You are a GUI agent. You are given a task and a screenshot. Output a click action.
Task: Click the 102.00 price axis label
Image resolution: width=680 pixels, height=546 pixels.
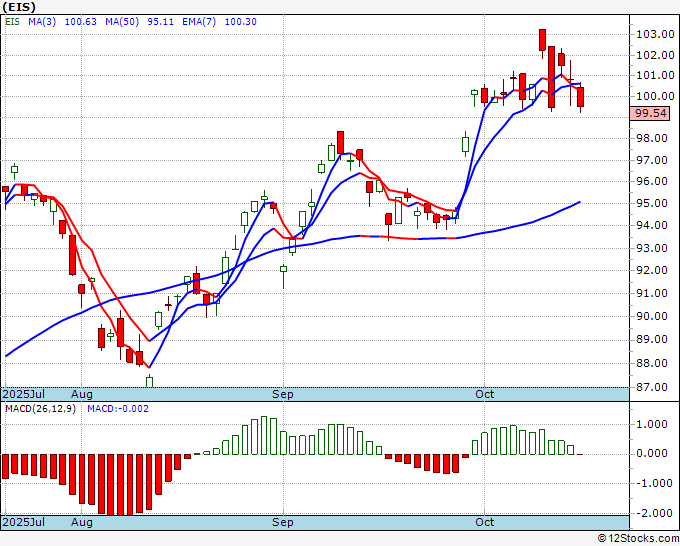[x=655, y=55]
